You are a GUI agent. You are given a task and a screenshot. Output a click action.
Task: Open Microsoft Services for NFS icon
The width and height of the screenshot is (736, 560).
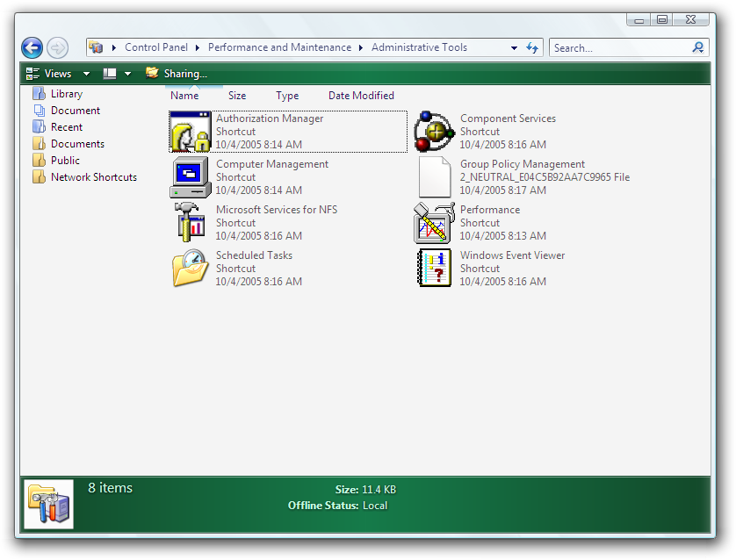[191, 223]
